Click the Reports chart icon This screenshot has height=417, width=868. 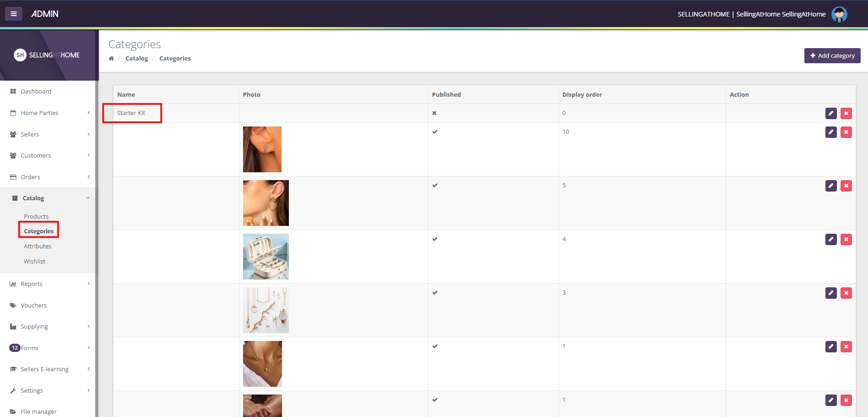tap(13, 284)
